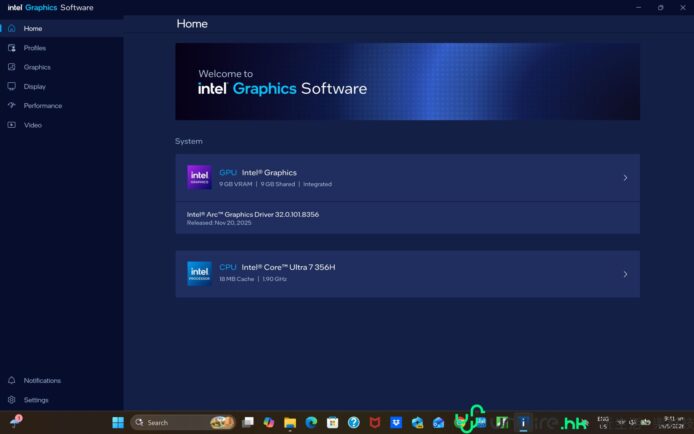694x434 pixels.
Task: Open Display settings in sidebar
Action: tap(62, 86)
